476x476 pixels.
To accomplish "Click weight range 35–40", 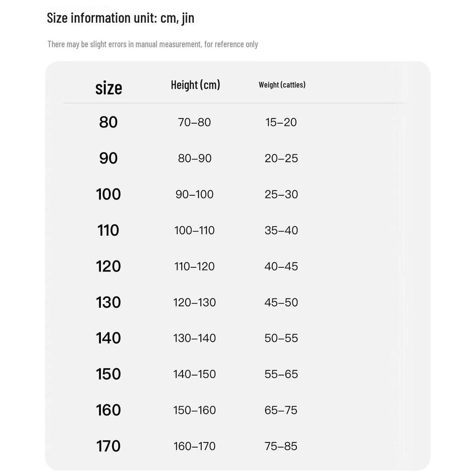I will tap(281, 230).
